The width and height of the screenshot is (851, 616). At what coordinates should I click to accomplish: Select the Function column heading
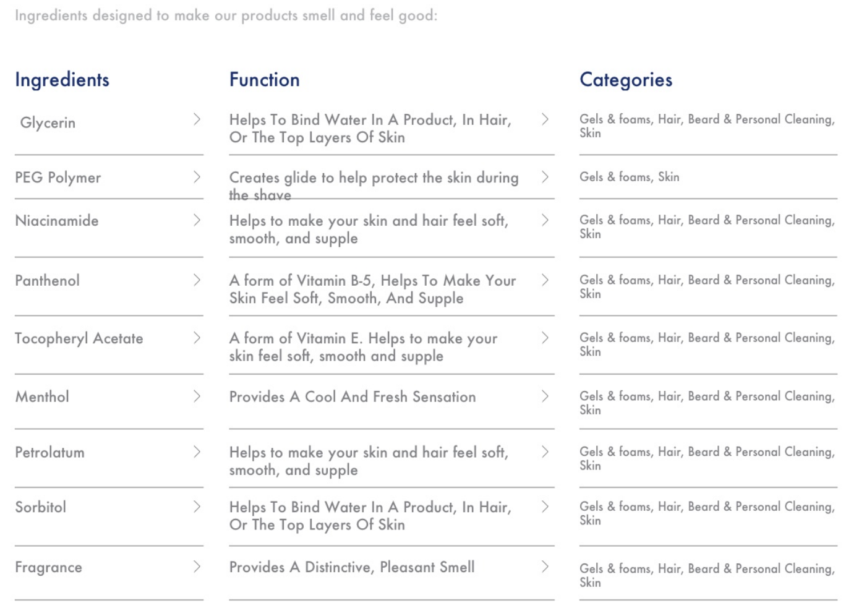tap(264, 79)
